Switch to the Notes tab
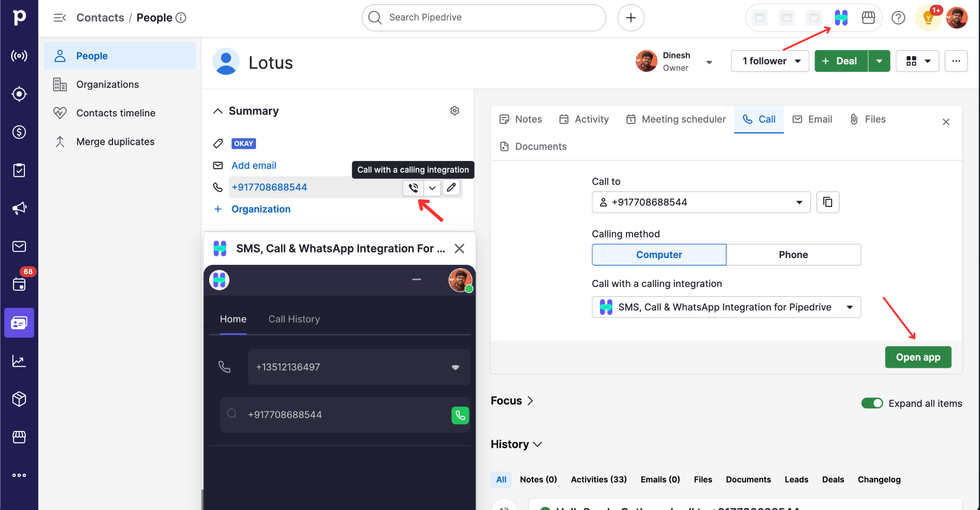This screenshot has width=980, height=510. pos(521,119)
